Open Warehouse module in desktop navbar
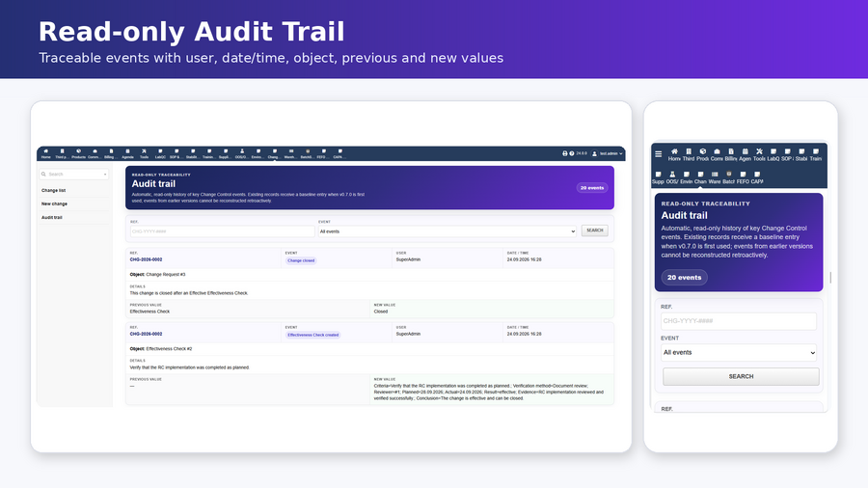The image size is (868, 488). click(290, 153)
